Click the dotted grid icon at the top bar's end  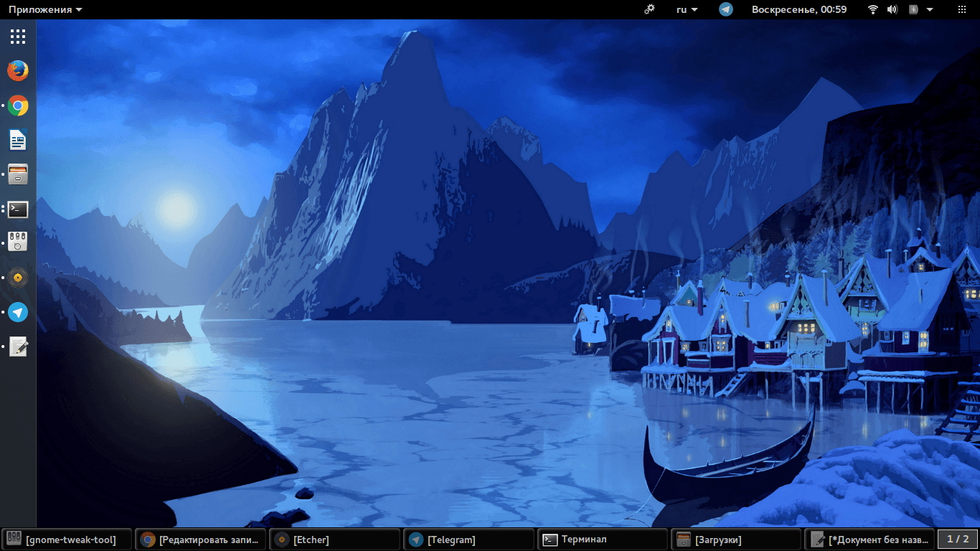point(963,9)
